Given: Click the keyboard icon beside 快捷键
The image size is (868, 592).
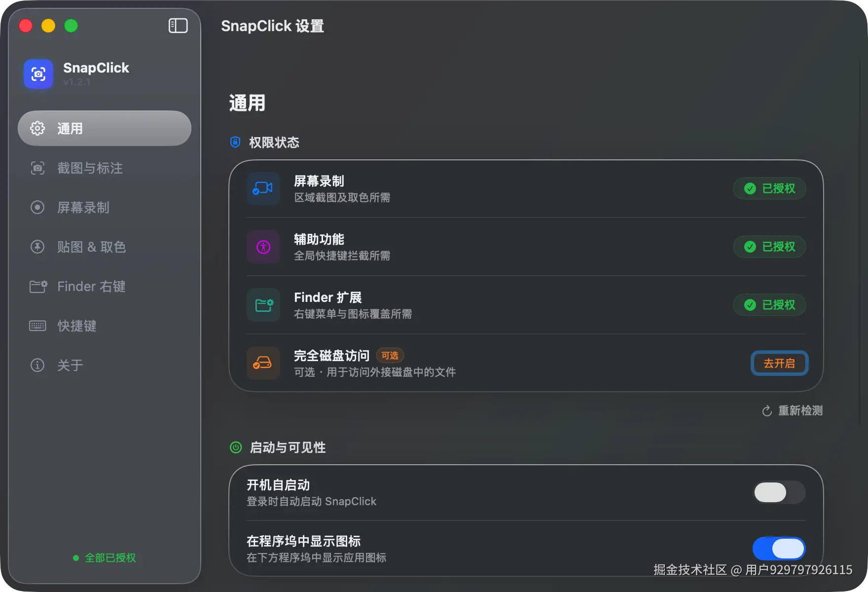Looking at the screenshot, I should pos(37,326).
